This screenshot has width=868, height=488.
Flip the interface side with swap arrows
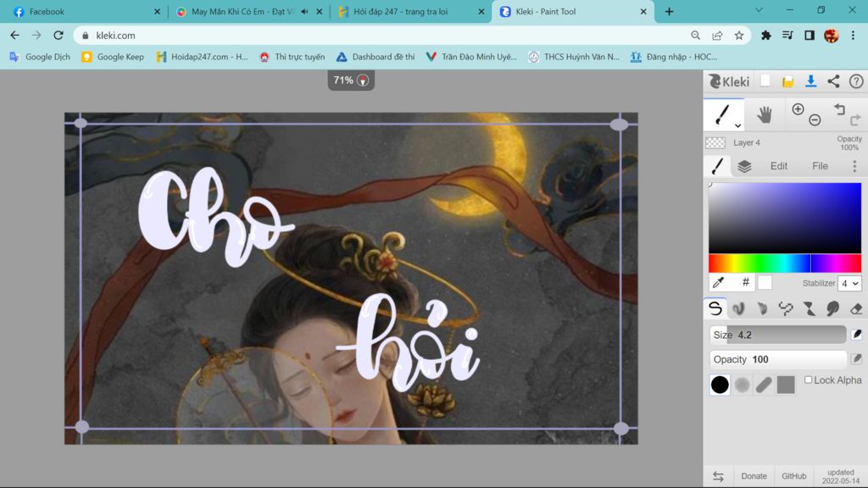718,476
